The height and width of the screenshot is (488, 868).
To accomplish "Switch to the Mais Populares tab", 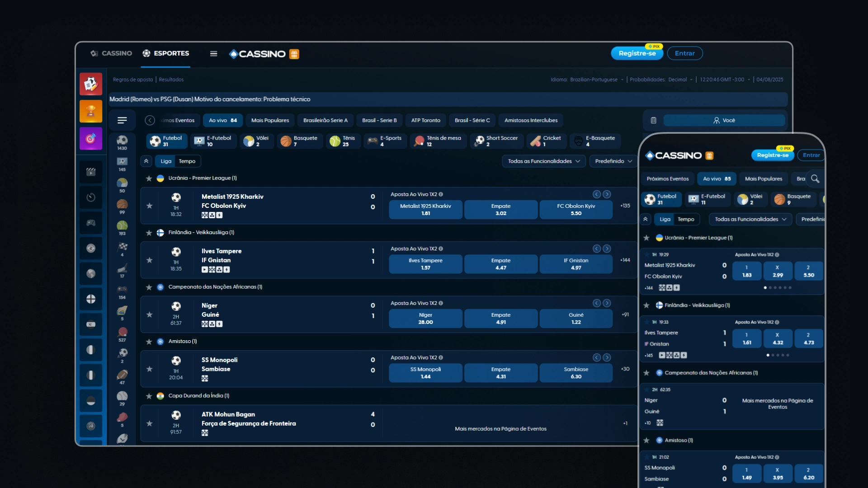I will click(x=270, y=121).
